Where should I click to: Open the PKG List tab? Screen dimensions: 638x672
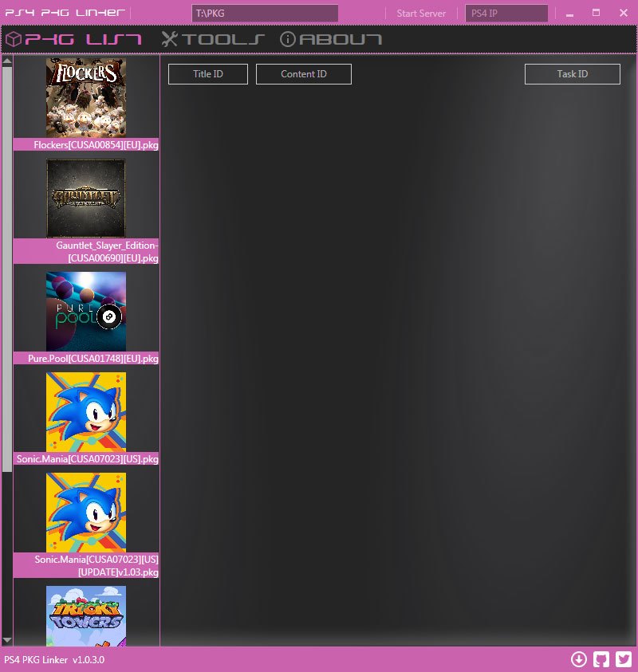tap(73, 39)
